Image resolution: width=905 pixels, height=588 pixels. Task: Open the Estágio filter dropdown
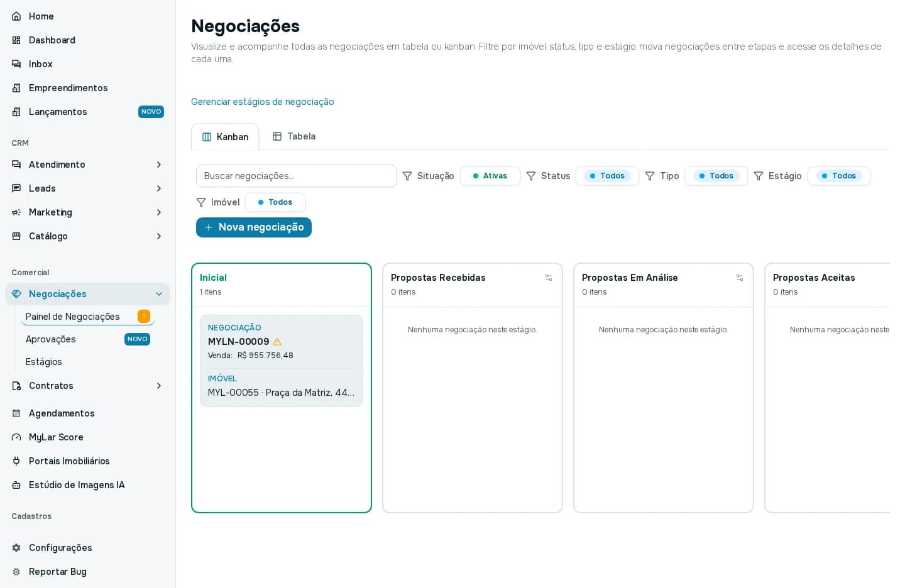click(839, 176)
